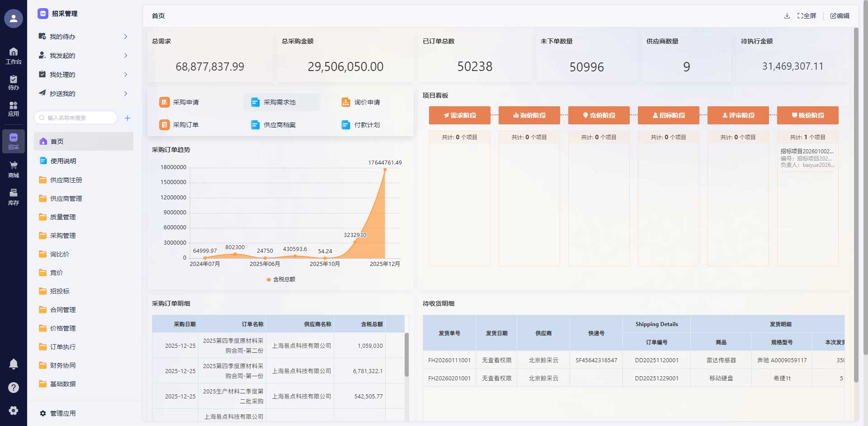Open the 订单执行 folder
This screenshot has height=426, width=868.
click(x=84, y=347)
